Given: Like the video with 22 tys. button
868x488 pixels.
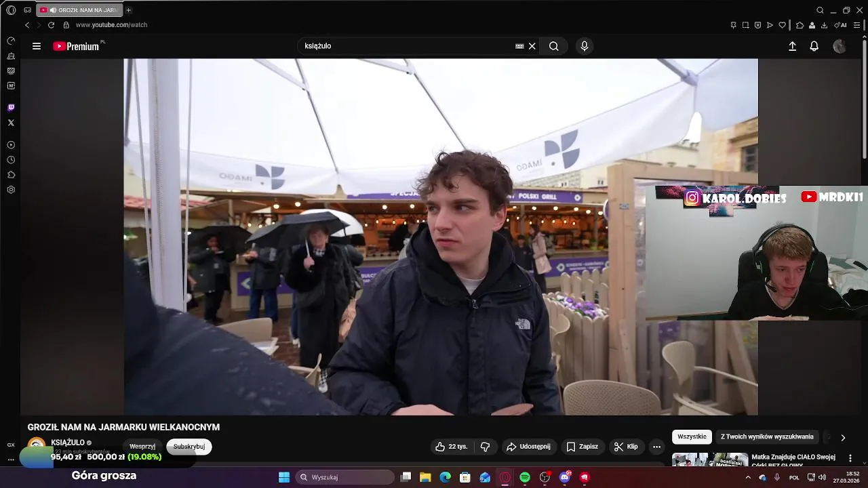Looking at the screenshot, I should pyautogui.click(x=452, y=447).
